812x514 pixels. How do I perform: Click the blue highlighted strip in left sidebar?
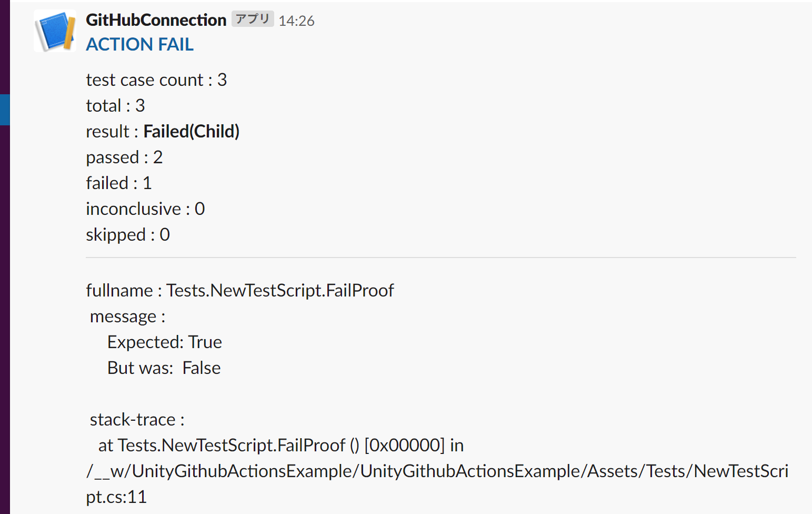pyautogui.click(x=5, y=110)
